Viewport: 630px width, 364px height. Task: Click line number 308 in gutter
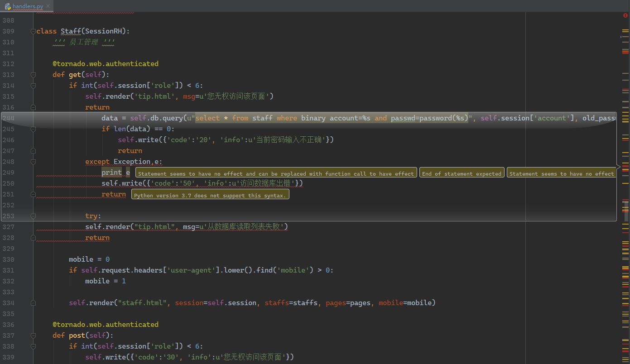pos(8,20)
